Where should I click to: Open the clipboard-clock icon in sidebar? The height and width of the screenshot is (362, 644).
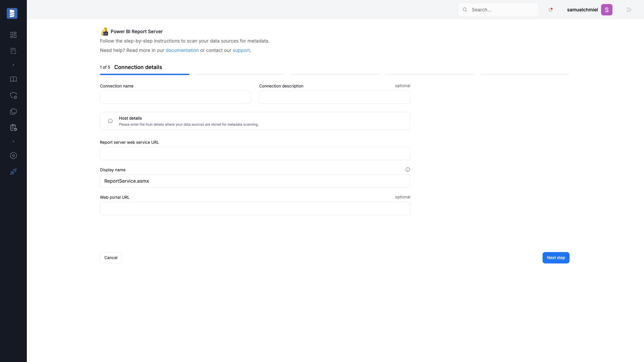[13, 128]
